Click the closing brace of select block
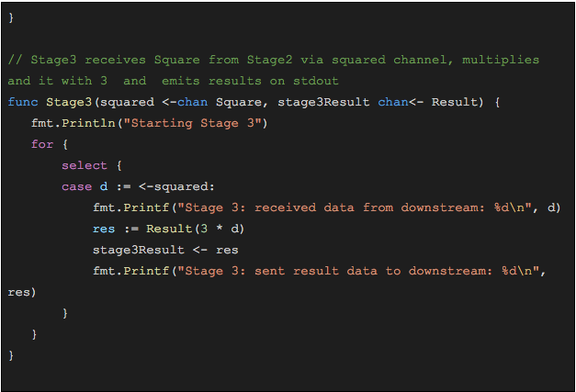Screen dimensions: 576x392 click(65, 313)
